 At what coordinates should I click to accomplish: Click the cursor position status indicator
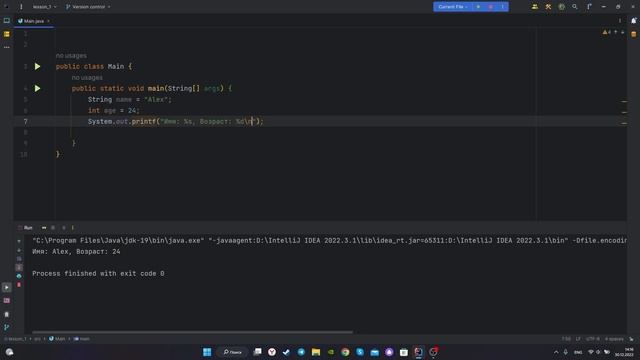(x=566, y=339)
